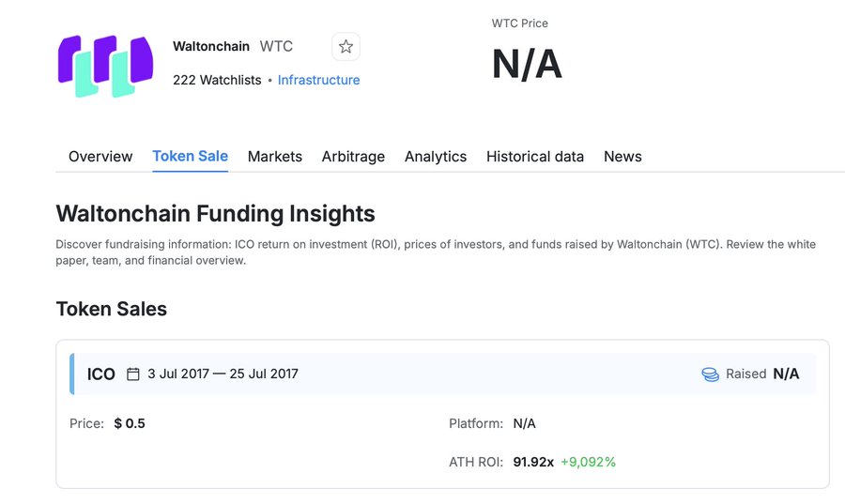Click the 'WTC Price' label
Screen dimensions: 845x504
pyautogui.click(x=519, y=23)
